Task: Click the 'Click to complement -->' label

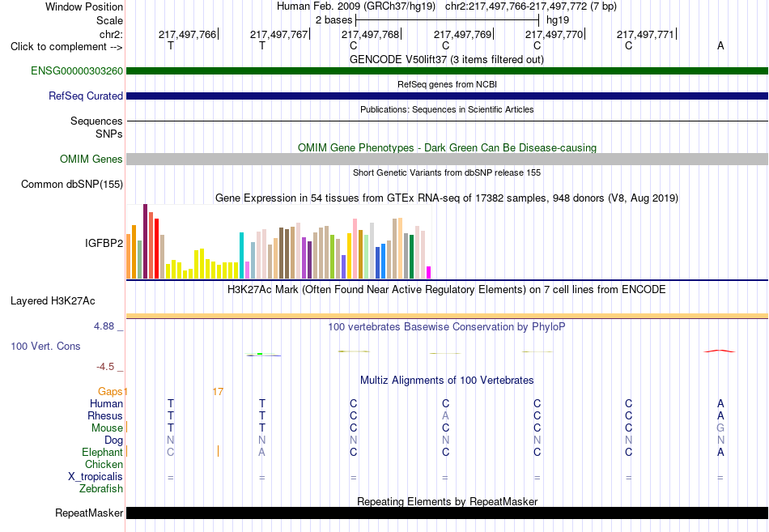Action: click(66, 47)
